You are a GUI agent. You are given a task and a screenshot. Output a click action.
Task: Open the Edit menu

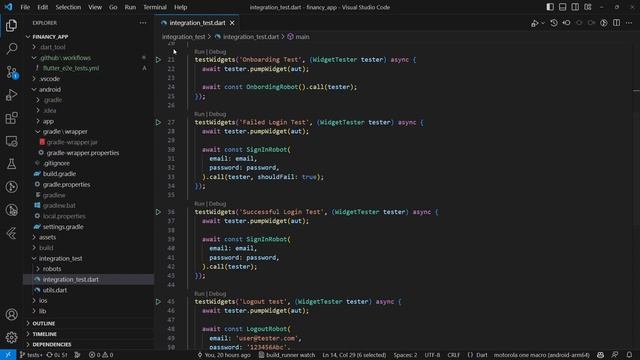[x=42, y=7]
